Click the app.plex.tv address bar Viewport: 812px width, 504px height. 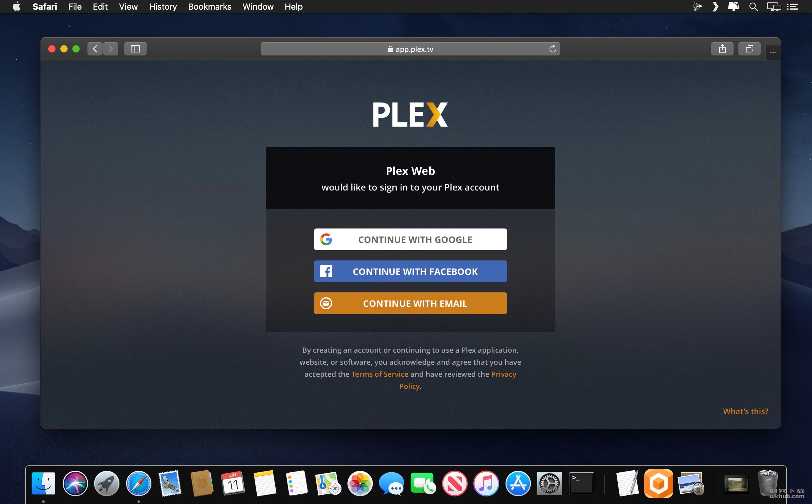tap(410, 49)
